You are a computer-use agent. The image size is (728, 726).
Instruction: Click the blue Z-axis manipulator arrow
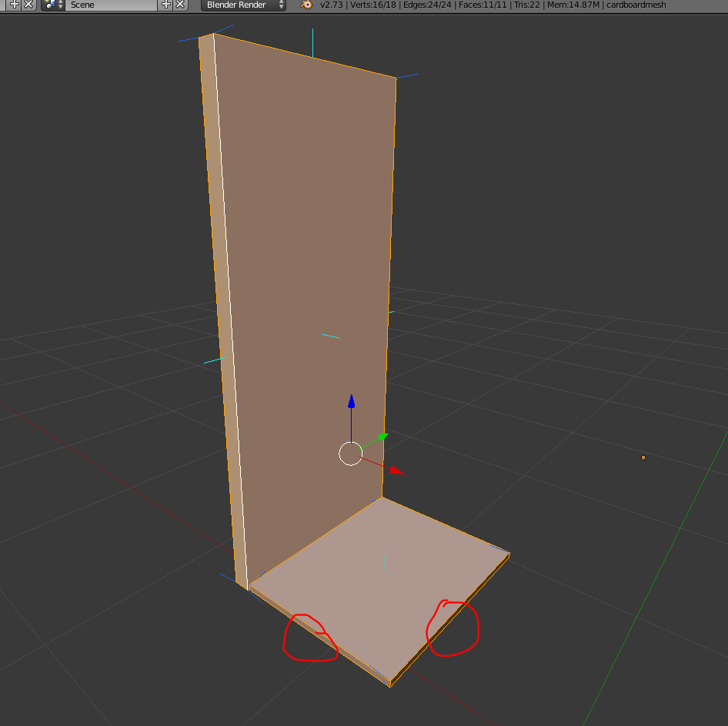pyautogui.click(x=352, y=401)
